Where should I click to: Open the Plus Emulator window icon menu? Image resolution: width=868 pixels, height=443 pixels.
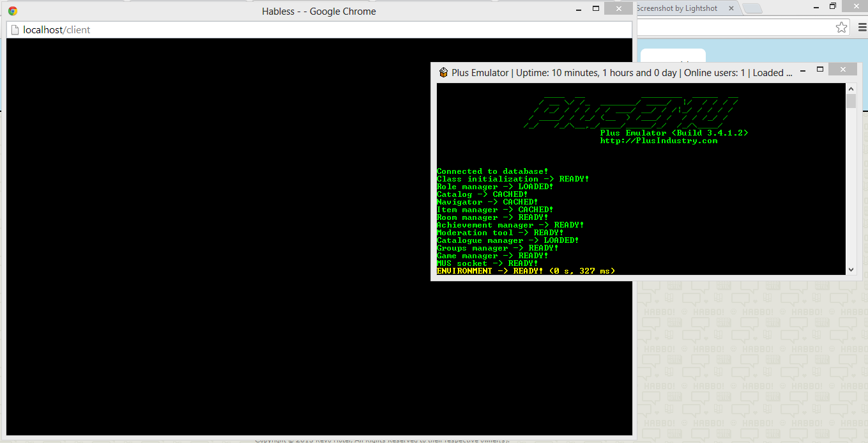(443, 72)
